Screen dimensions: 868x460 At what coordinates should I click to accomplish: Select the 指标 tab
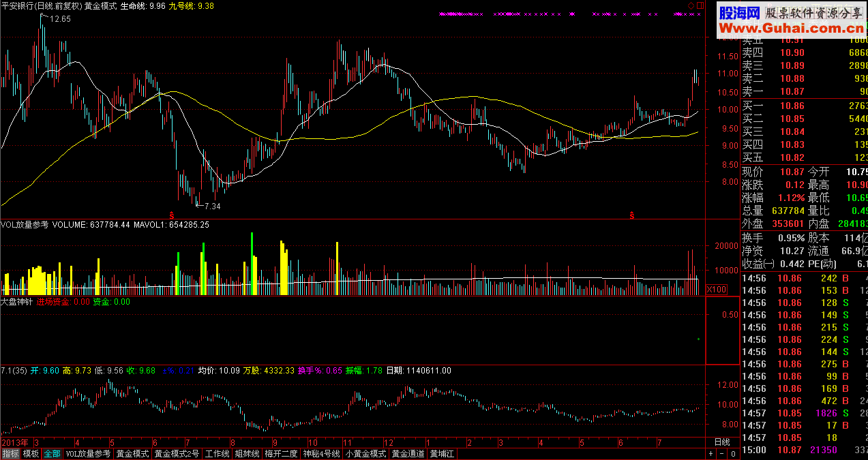pos(10,454)
